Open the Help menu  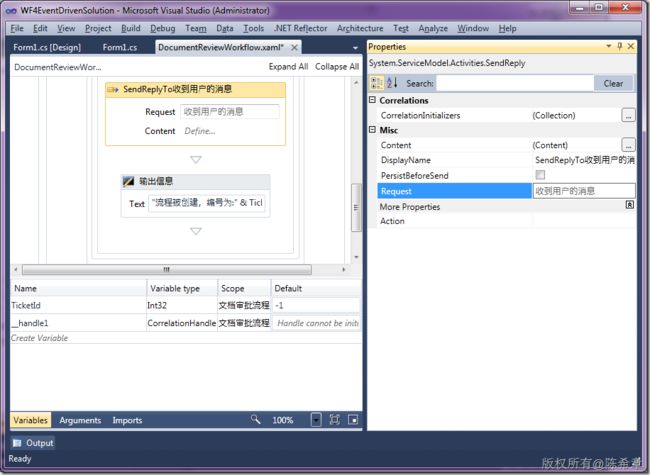pos(507,28)
